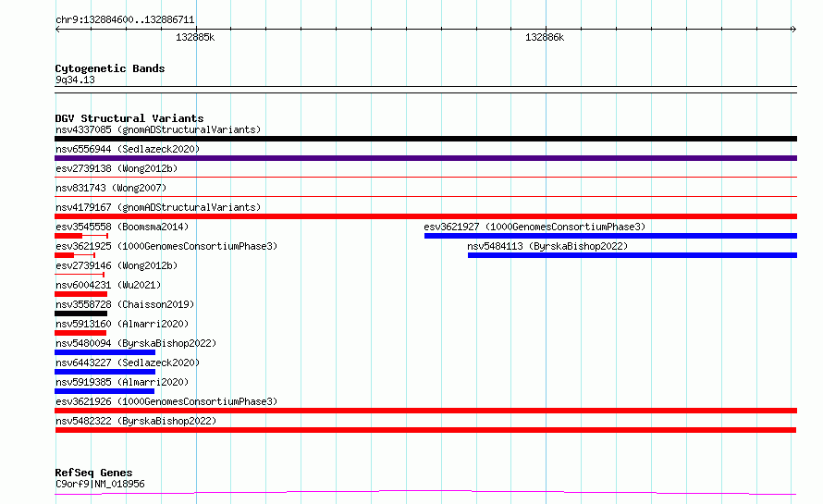The height and width of the screenshot is (504, 823).
Task: Click the esv3545558 Boomsma2014 label
Action: click(x=122, y=227)
